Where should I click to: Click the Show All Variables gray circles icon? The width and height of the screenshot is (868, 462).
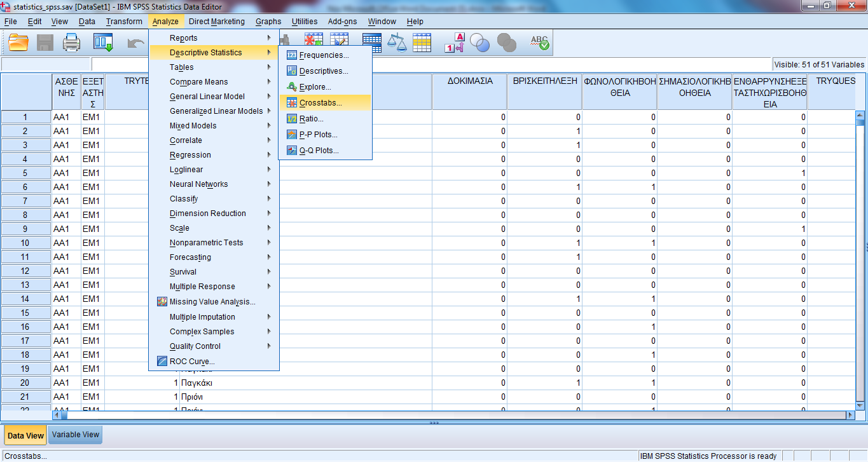click(507, 43)
